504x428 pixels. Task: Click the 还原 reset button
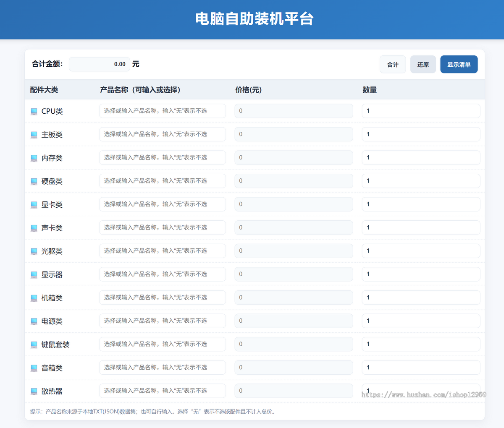[x=423, y=64]
